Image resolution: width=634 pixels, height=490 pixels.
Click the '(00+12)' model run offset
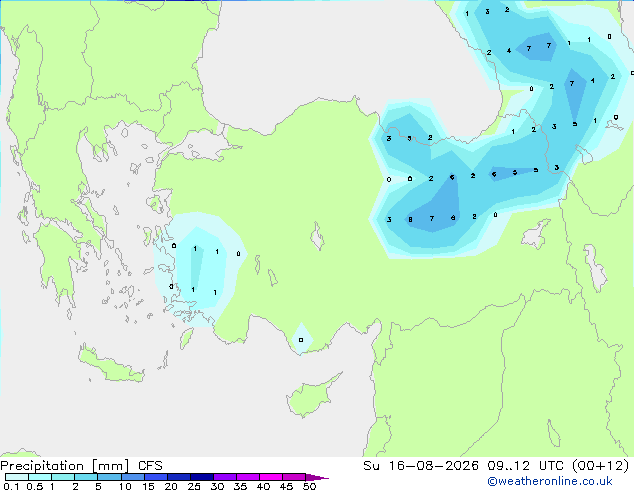tap(600, 466)
